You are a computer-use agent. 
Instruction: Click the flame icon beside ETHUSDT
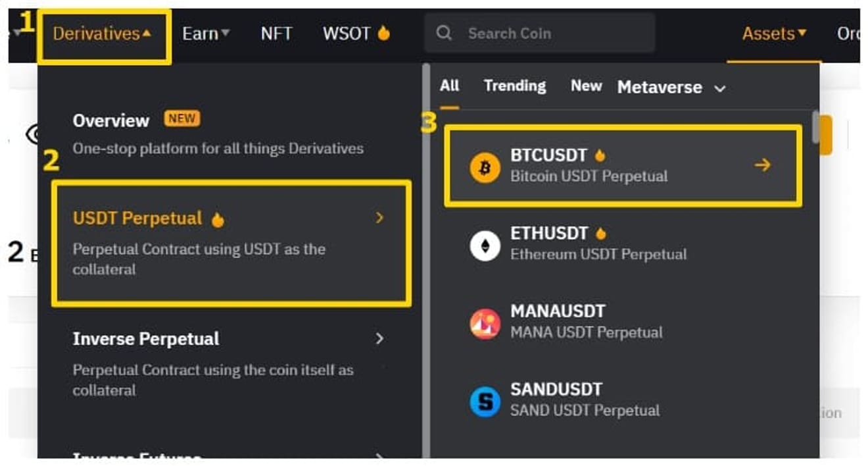[x=600, y=233]
